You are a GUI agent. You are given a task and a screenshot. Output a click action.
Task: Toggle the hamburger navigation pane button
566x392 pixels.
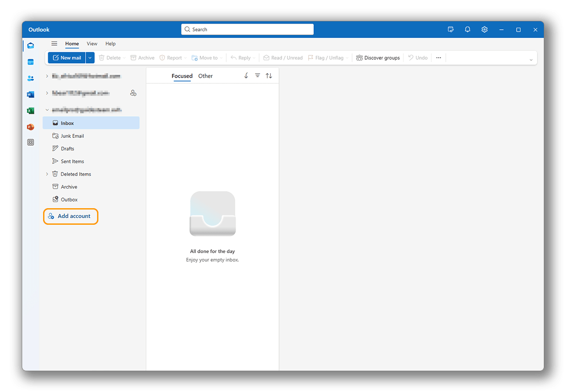(x=54, y=44)
